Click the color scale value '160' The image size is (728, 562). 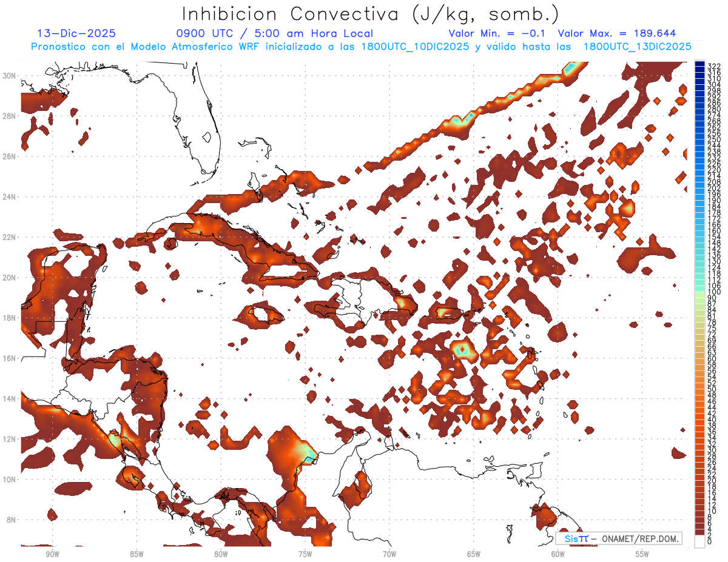[713, 231]
